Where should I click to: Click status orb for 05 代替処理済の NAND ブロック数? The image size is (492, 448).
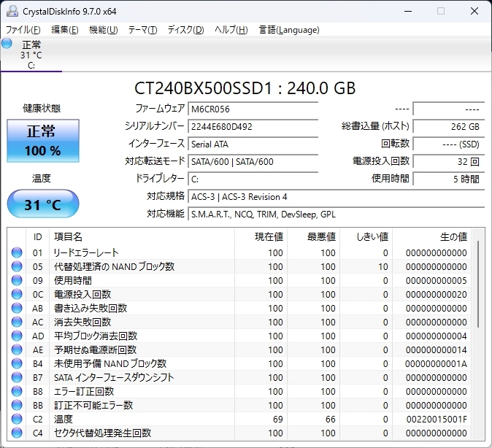[17, 266]
